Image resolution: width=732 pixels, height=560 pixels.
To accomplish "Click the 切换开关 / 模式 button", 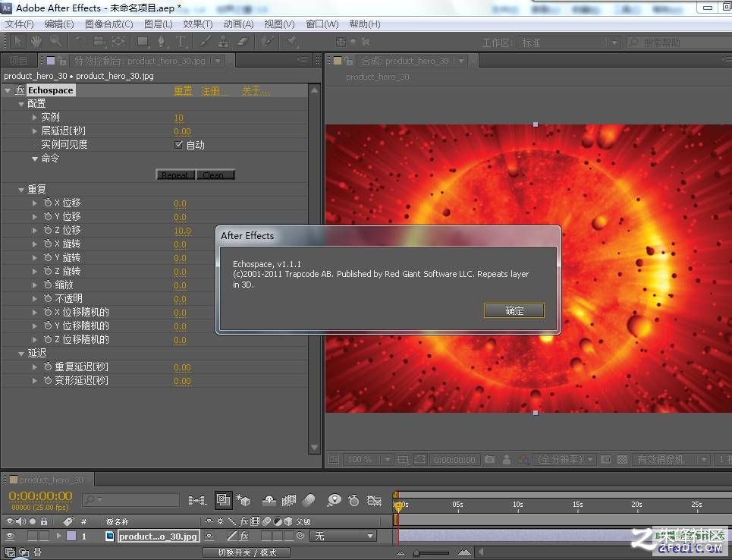I will [x=247, y=552].
